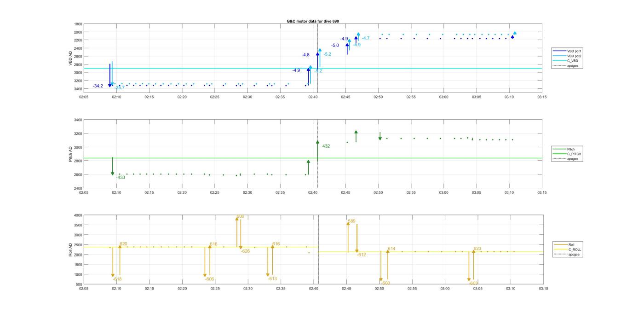
Task: Click the "-5.0" VBD data label
Action: [335, 45]
